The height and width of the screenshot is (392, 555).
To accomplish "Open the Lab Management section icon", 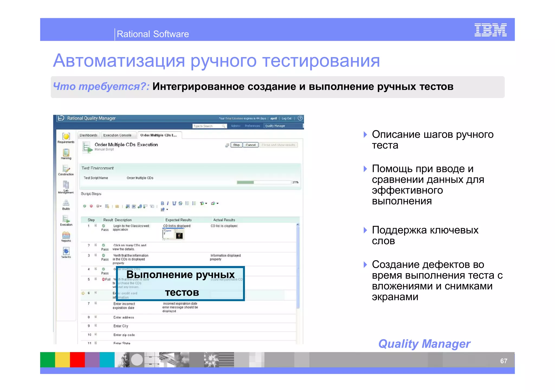I will [x=66, y=185].
